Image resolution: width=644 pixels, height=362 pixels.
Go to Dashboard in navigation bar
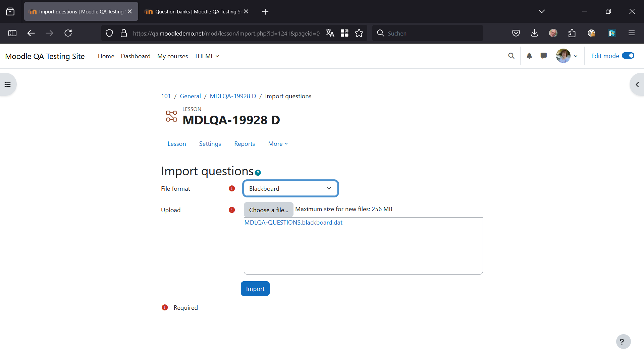(x=136, y=56)
